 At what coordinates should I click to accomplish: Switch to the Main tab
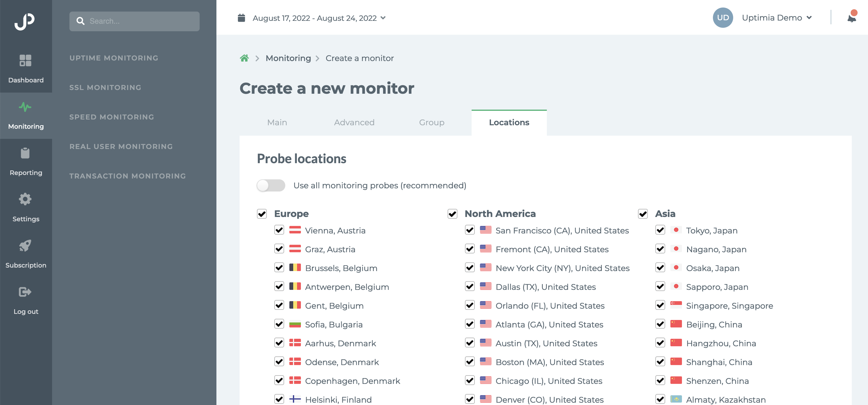pos(277,122)
